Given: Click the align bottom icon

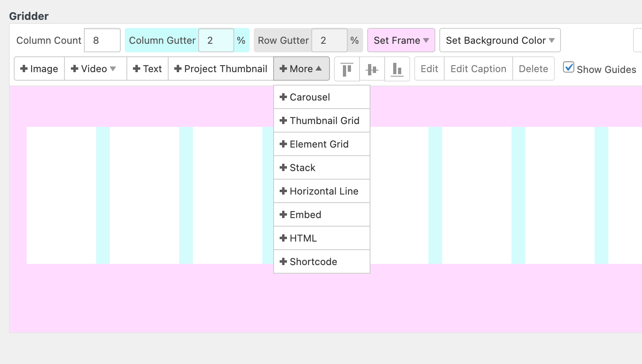Looking at the screenshot, I should [397, 69].
